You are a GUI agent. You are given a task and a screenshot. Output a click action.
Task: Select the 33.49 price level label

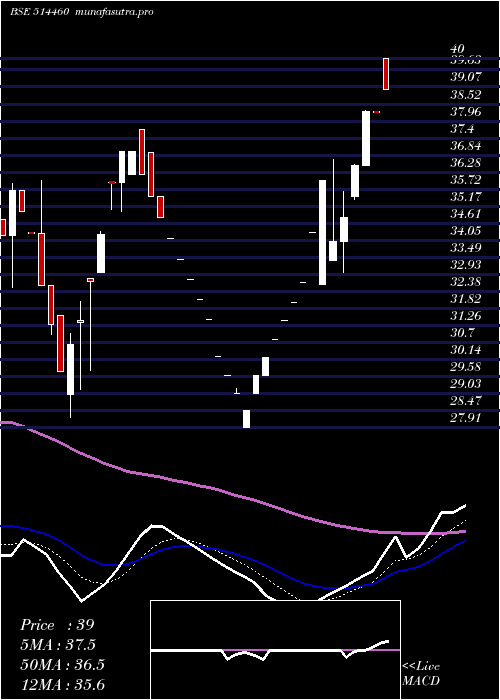point(466,247)
